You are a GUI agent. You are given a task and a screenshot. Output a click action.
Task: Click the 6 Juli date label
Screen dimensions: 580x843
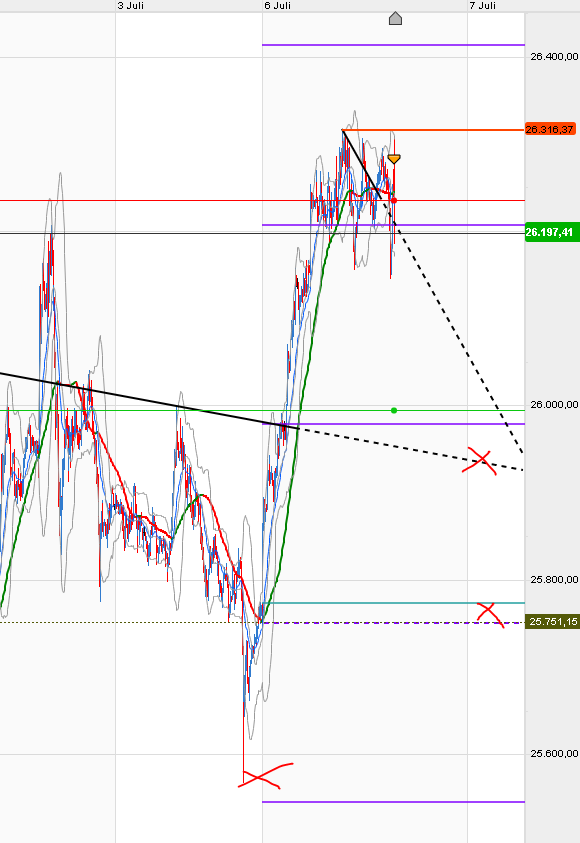tap(278, 5)
